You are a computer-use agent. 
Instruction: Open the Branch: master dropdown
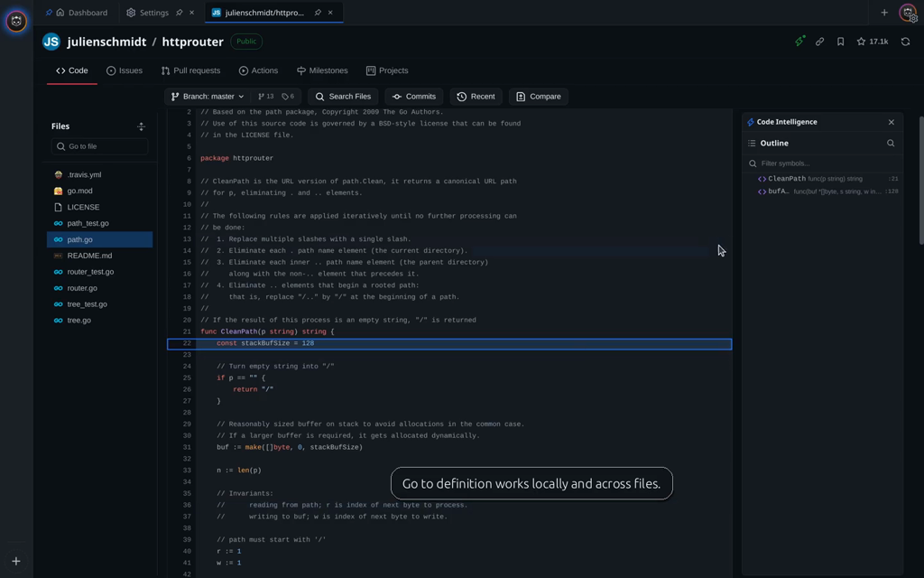(208, 96)
